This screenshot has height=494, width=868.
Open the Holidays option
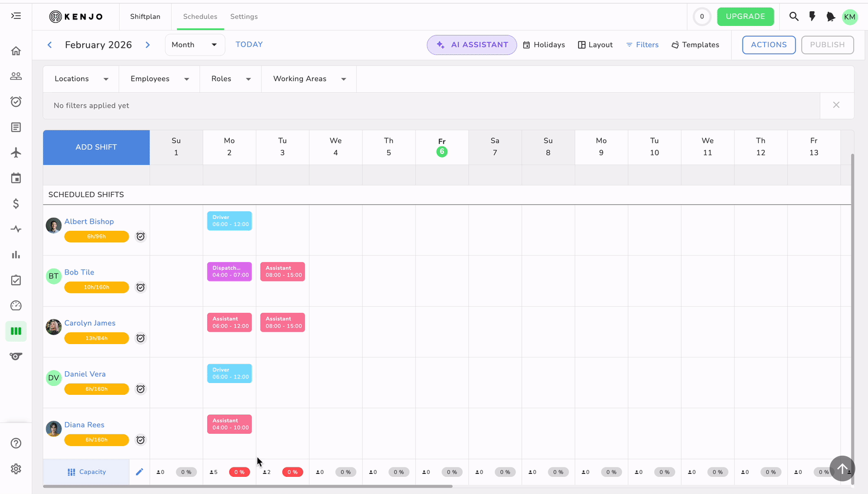pyautogui.click(x=544, y=45)
